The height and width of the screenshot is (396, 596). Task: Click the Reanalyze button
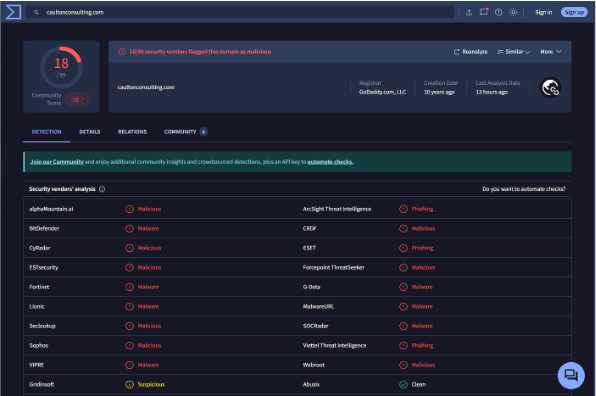tap(471, 52)
